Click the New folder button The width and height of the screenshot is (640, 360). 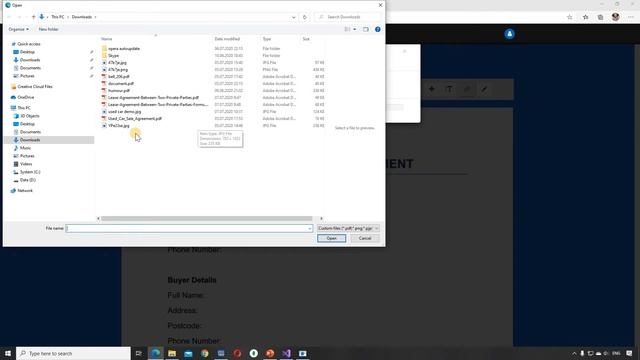tap(48, 29)
